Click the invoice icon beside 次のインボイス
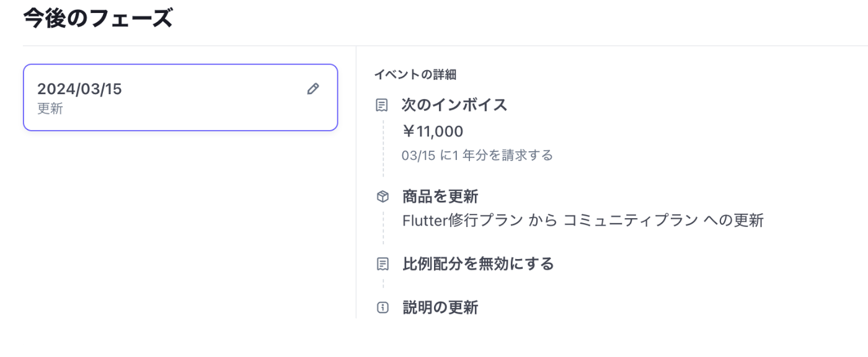 click(x=383, y=105)
